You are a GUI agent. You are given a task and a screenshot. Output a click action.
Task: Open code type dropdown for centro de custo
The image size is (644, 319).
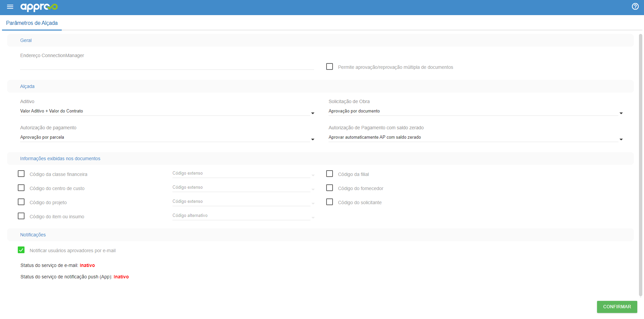(x=243, y=188)
